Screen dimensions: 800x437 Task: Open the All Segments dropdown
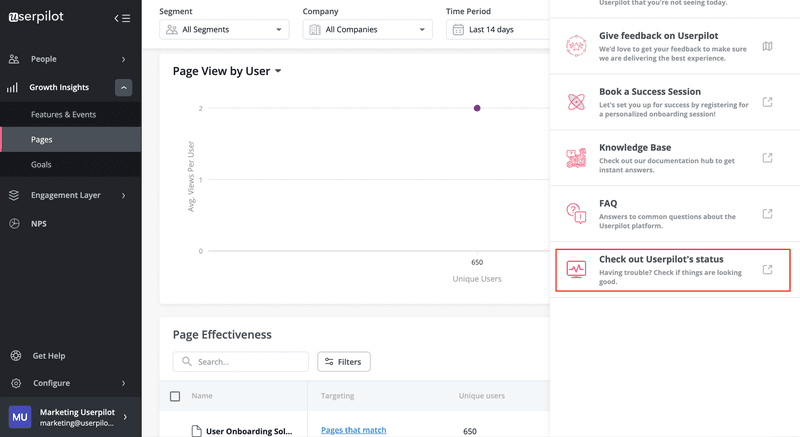(x=224, y=30)
